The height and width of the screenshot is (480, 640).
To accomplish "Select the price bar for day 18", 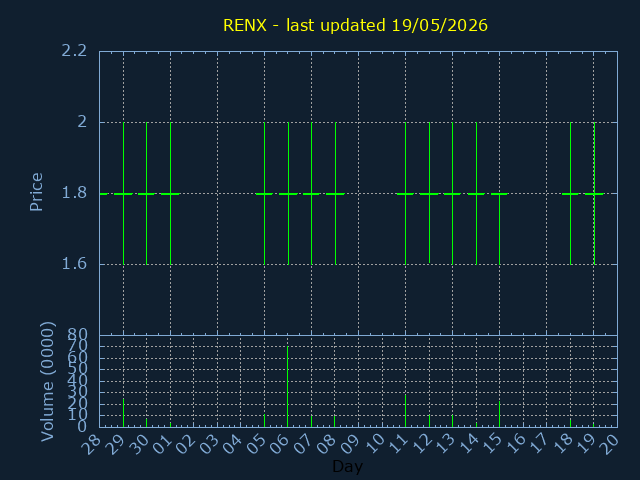I will point(570,193).
